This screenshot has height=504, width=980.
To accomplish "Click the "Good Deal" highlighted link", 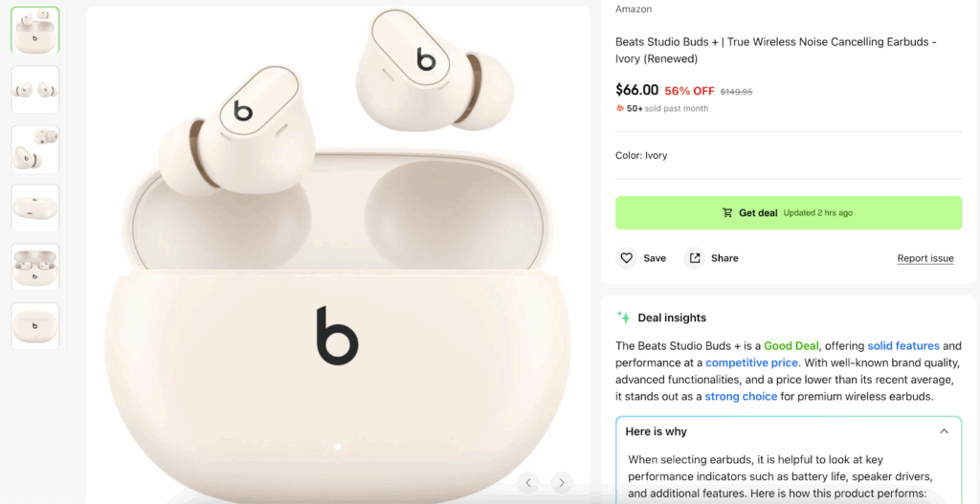I will [x=791, y=345].
